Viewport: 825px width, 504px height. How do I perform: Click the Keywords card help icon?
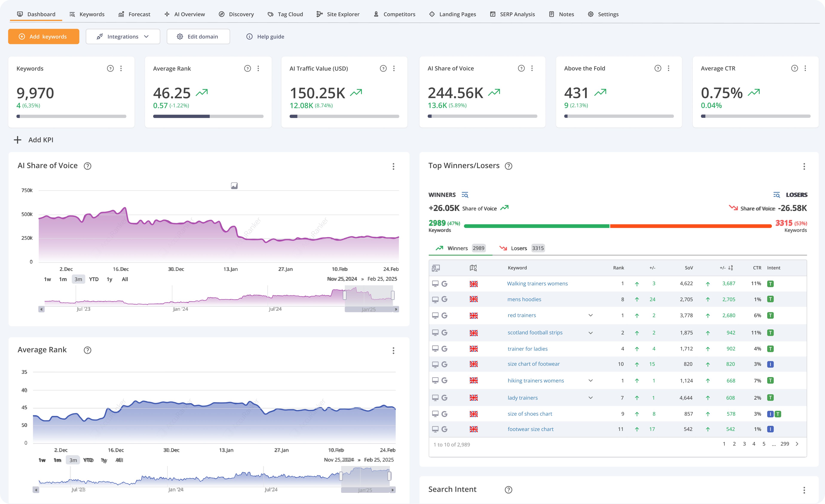110,68
